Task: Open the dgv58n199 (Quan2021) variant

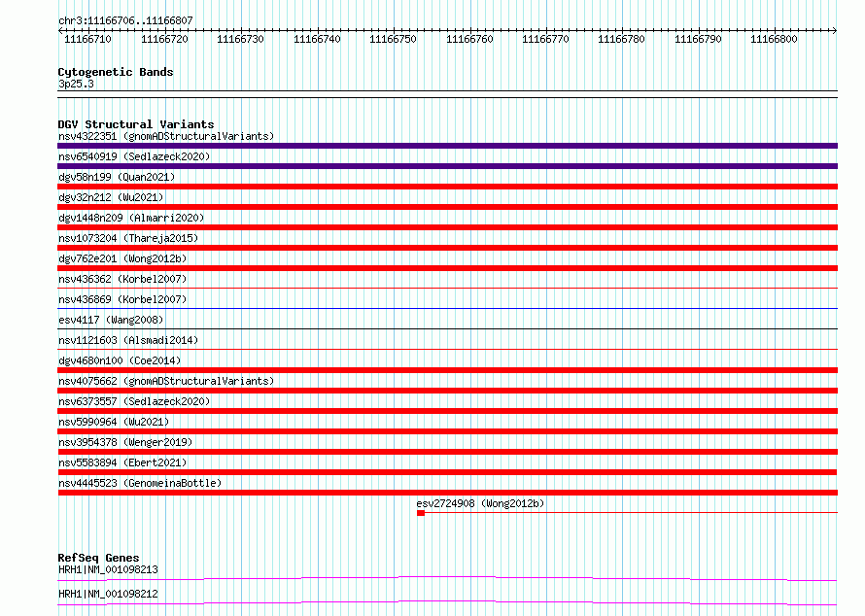Action: 117,177
